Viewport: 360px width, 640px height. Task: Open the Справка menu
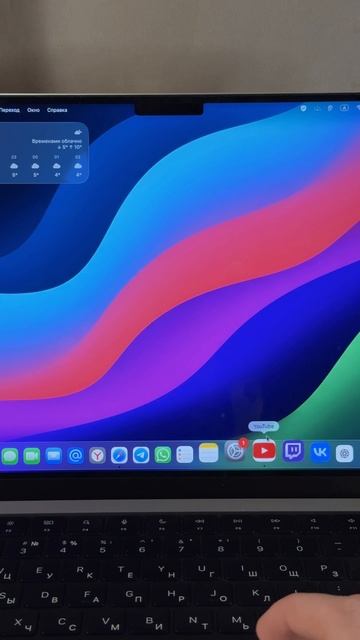(x=57, y=110)
